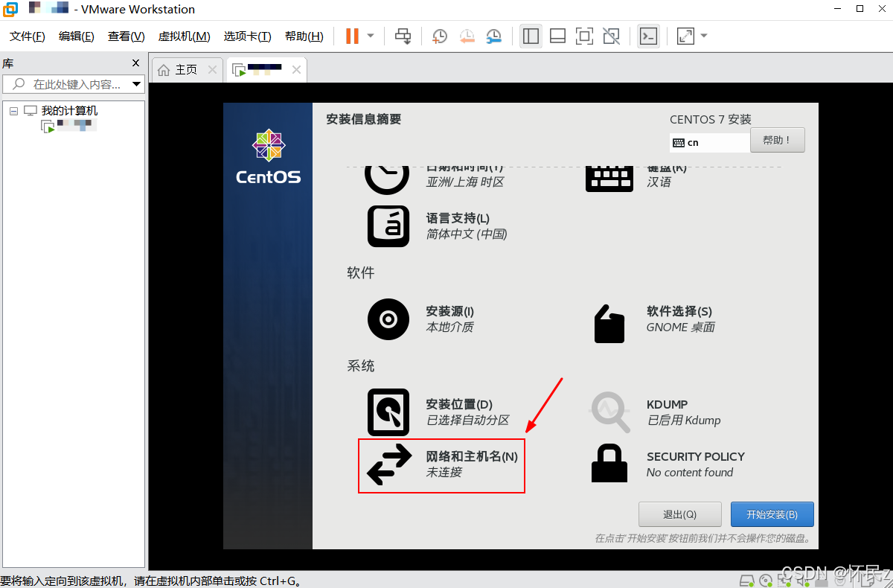
Task: Close the 主页 tab
Action: (212, 70)
